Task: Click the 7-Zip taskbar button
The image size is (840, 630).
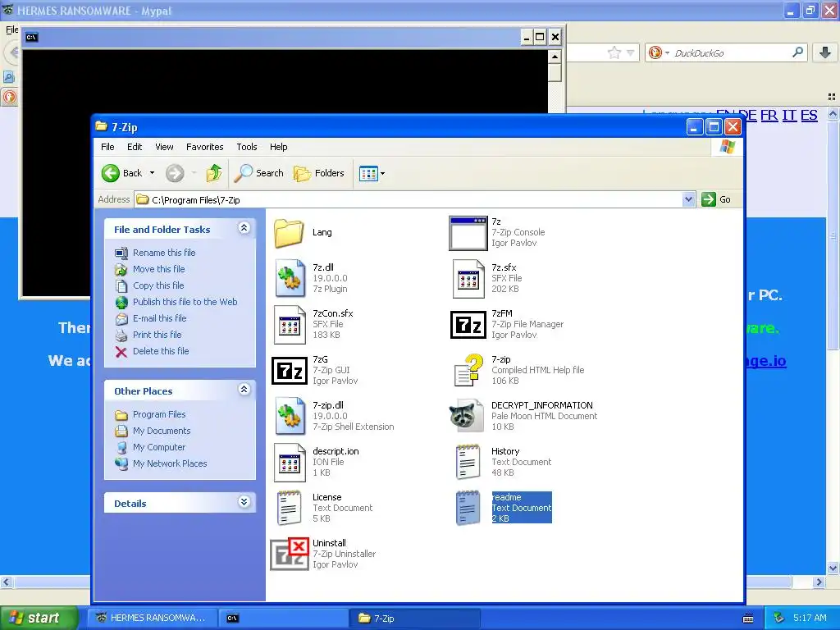Action: point(414,619)
